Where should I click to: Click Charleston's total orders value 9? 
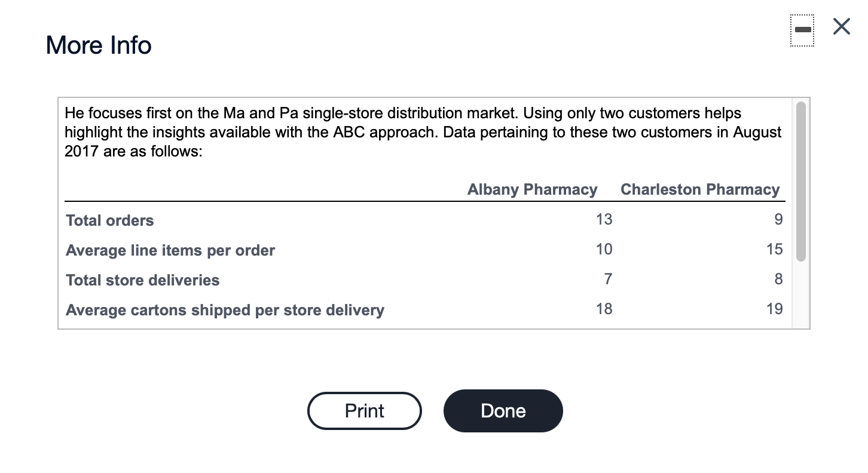778,219
